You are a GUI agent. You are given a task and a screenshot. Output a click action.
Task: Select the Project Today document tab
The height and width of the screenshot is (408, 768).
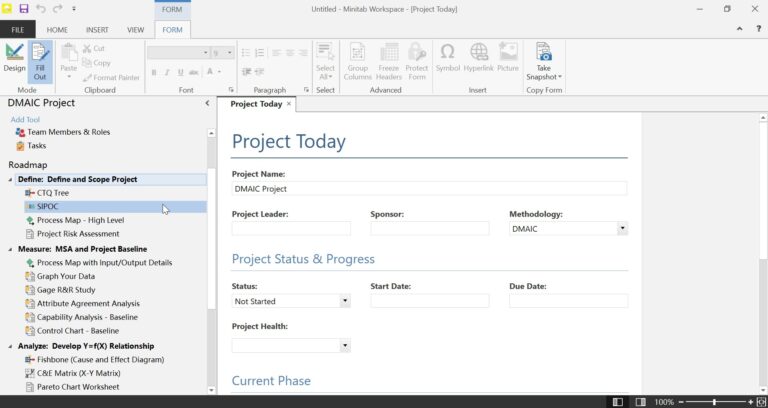click(x=256, y=104)
